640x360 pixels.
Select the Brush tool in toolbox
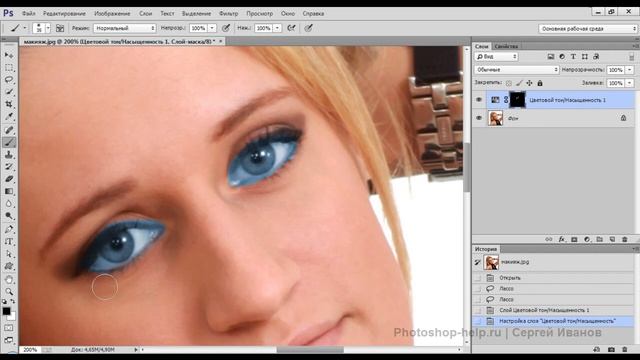(9, 142)
